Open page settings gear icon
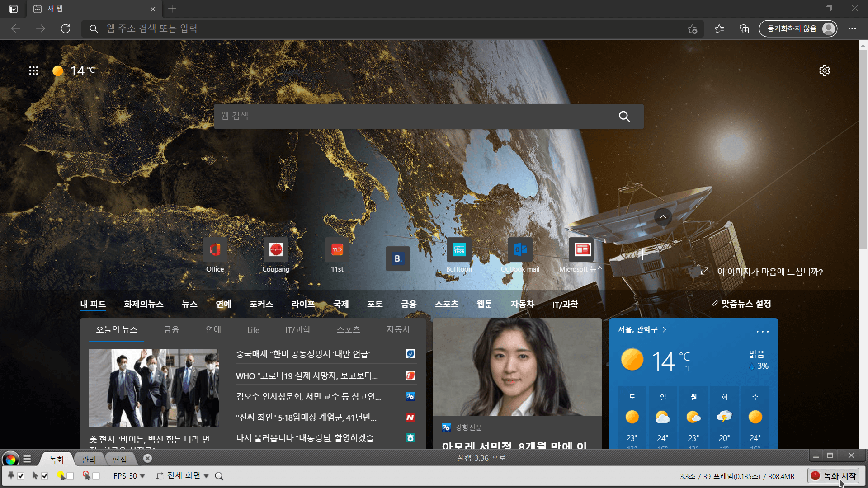 click(x=824, y=70)
